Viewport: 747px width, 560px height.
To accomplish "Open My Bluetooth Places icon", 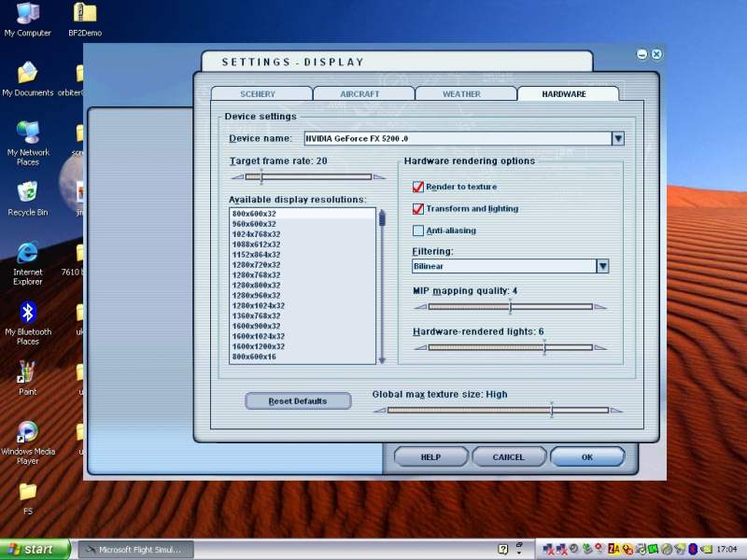I will [27, 313].
